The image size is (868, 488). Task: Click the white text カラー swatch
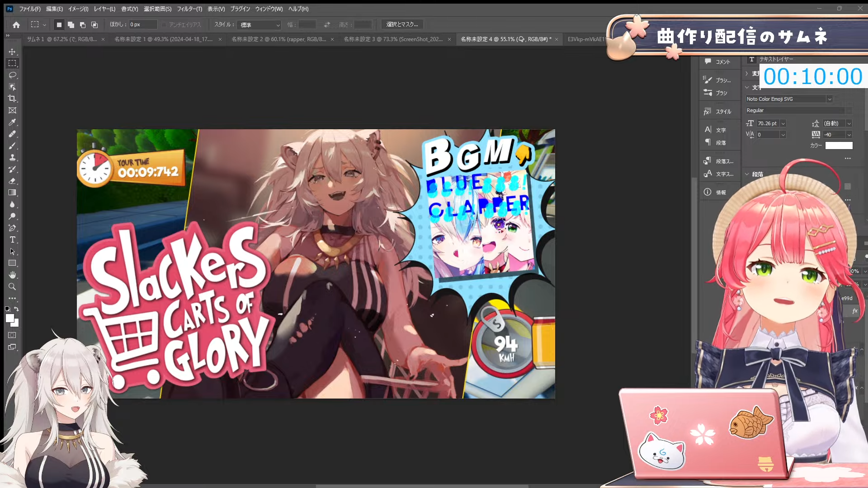click(x=839, y=145)
